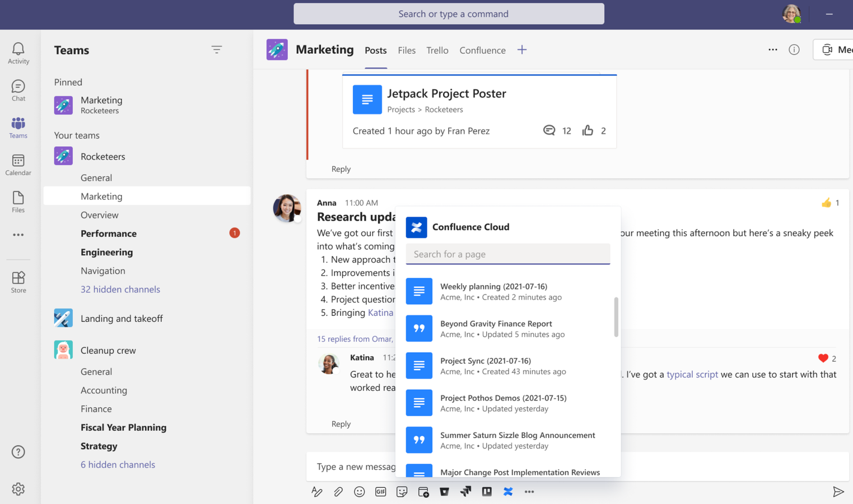The image size is (853, 504).
Task: Open the Jetpack Project Poster card title
Action: (x=446, y=94)
